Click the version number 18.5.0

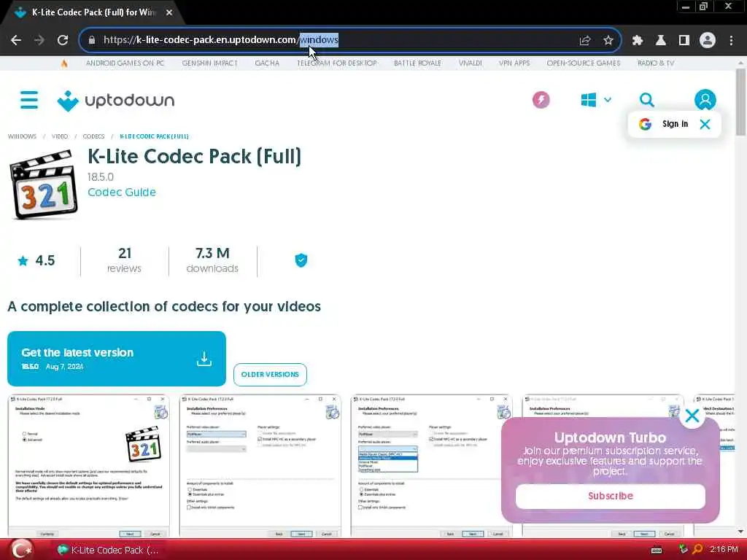coord(101,177)
